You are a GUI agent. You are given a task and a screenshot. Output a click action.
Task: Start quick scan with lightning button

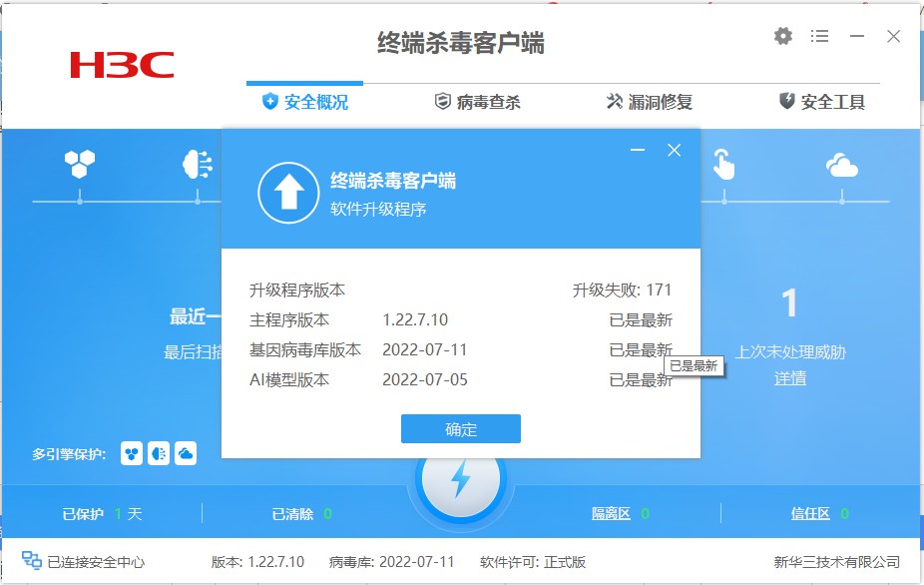point(460,479)
